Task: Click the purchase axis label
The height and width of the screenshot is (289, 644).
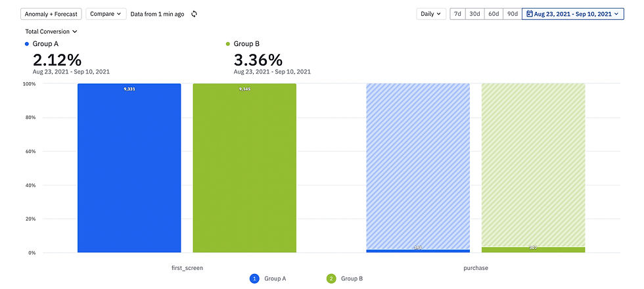Action: click(476, 268)
